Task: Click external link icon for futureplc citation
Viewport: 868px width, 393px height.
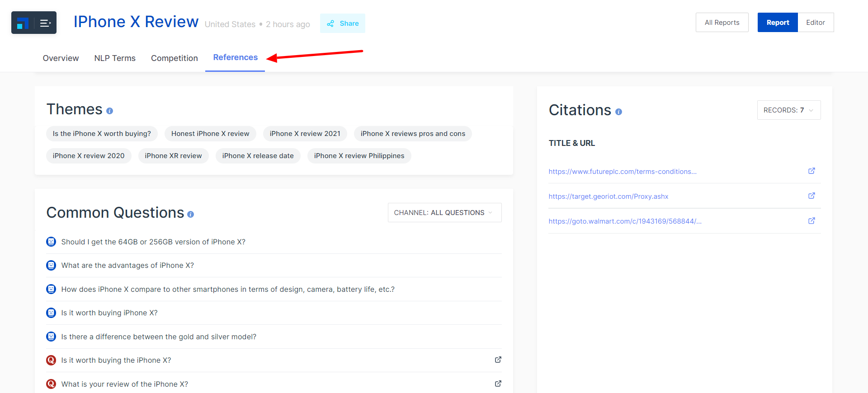Action: pyautogui.click(x=811, y=171)
